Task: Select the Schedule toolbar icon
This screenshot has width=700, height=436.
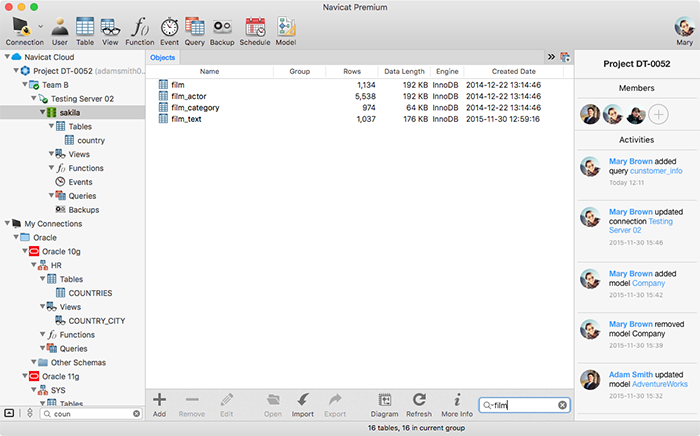Action: pos(255,31)
